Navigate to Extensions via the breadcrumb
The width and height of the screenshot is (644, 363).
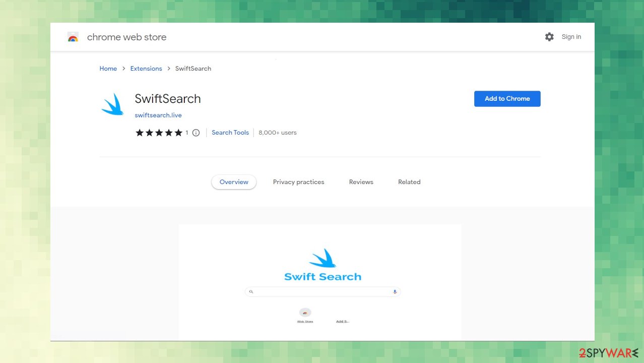(x=146, y=68)
